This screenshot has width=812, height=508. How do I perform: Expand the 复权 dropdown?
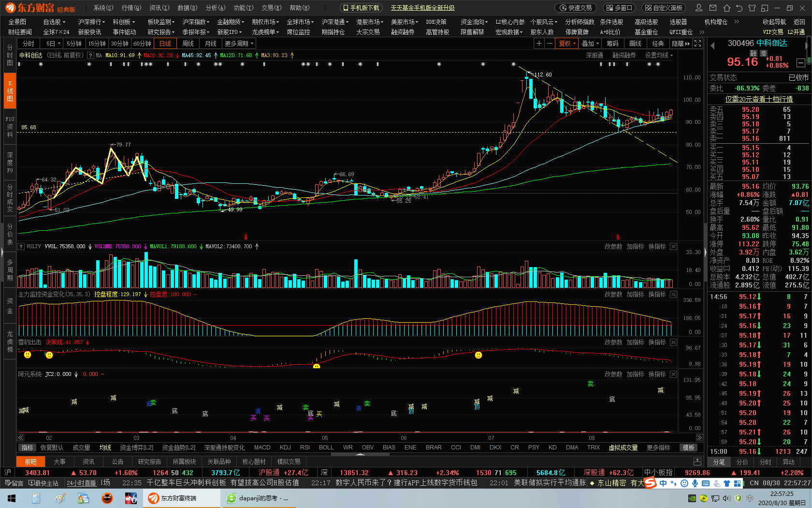567,44
